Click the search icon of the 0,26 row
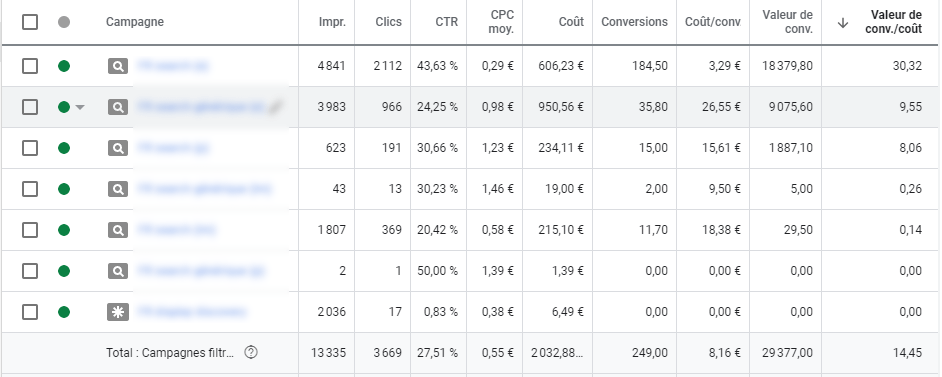The width and height of the screenshot is (942, 377). pos(118,189)
